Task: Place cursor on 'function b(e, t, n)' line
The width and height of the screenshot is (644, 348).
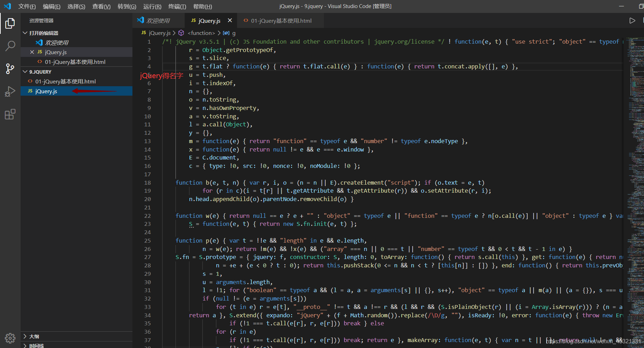Action: click(330, 183)
